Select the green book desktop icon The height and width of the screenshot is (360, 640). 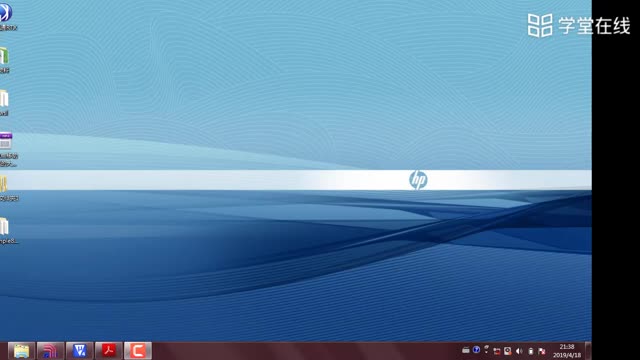4,56
